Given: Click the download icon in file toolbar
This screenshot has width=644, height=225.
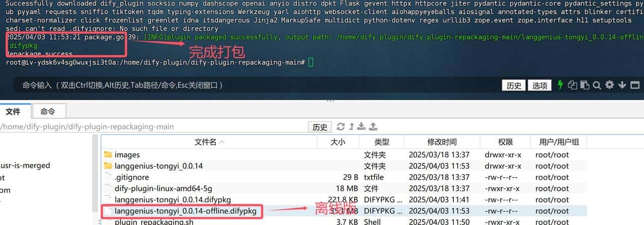Looking at the screenshot, I should pyautogui.click(x=362, y=127).
